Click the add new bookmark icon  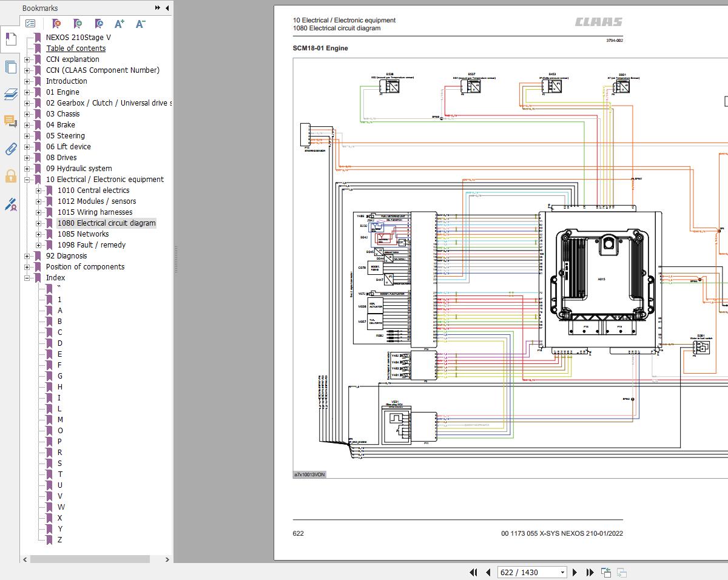[78, 24]
